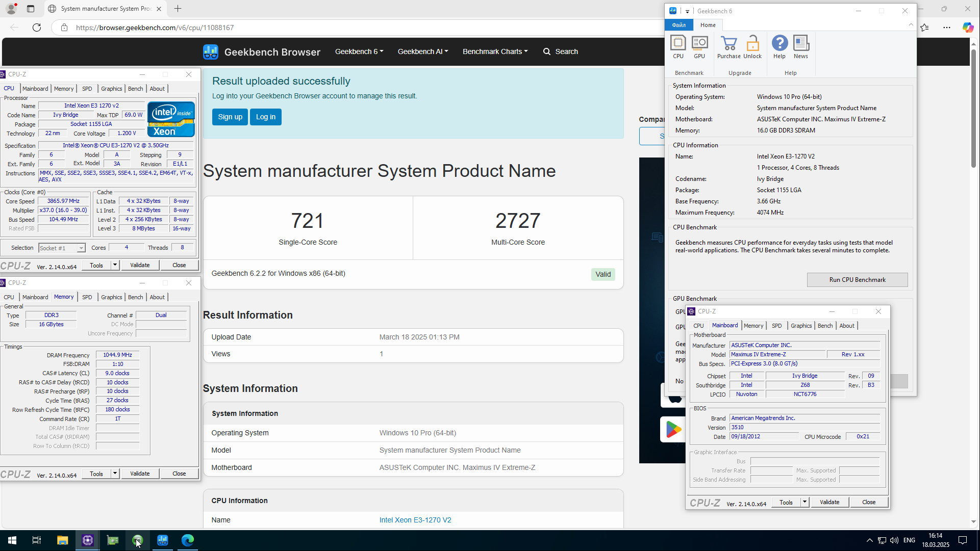Open the tab actions icon in Edge
The image size is (980, 551).
point(31,9)
